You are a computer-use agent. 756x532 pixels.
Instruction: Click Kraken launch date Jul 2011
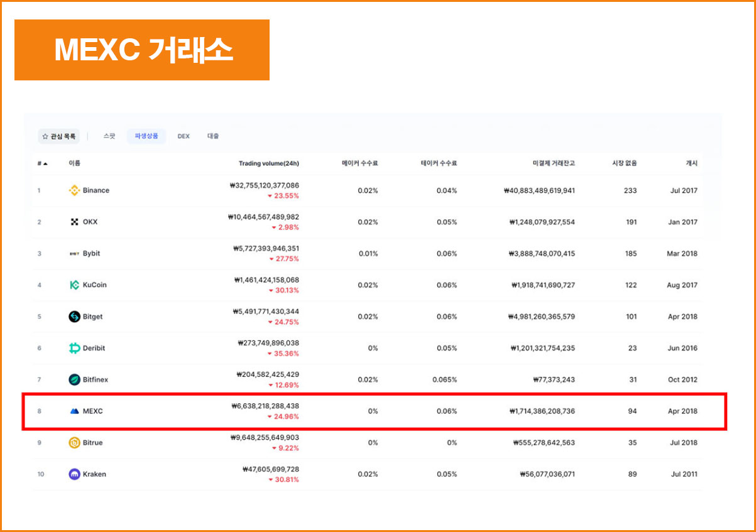684,474
